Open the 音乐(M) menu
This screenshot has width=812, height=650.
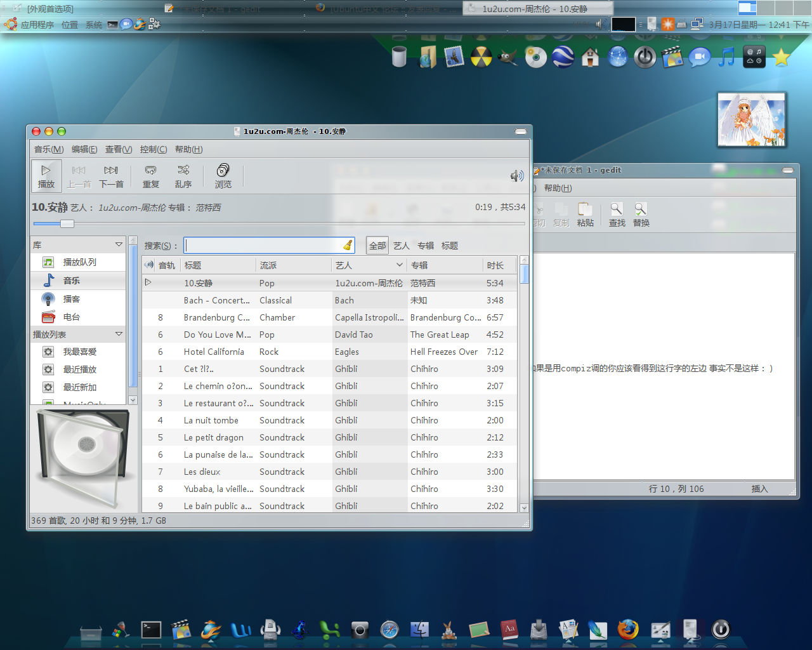[x=49, y=149]
